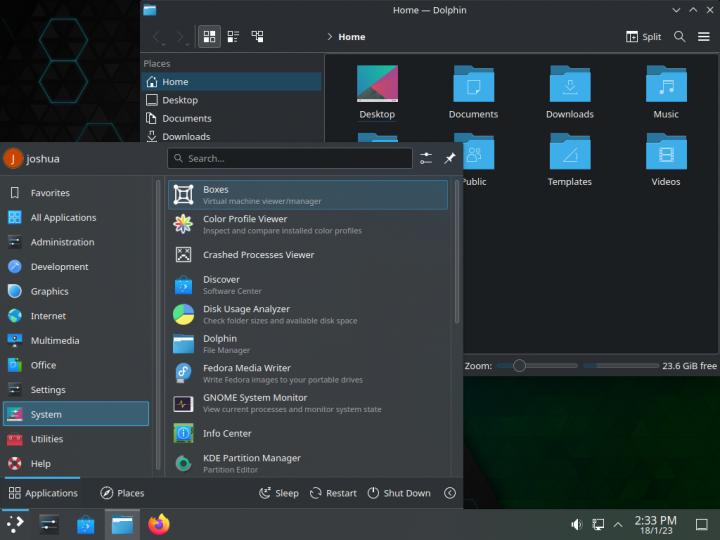Open the Development category
720x540 pixels.
tap(76, 267)
